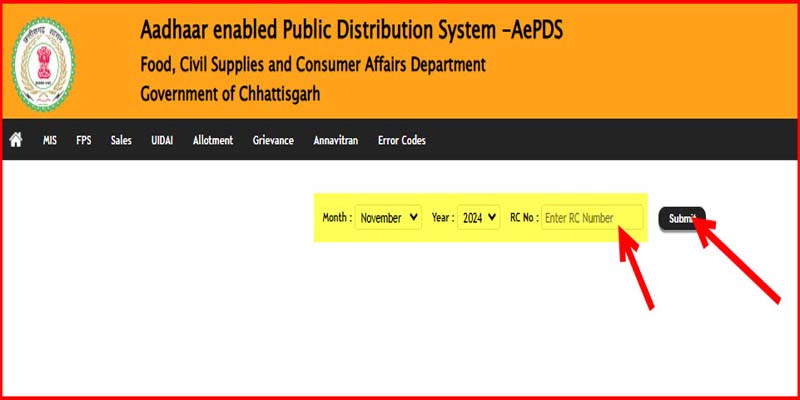
Task: Open the Sales menu
Action: click(121, 140)
